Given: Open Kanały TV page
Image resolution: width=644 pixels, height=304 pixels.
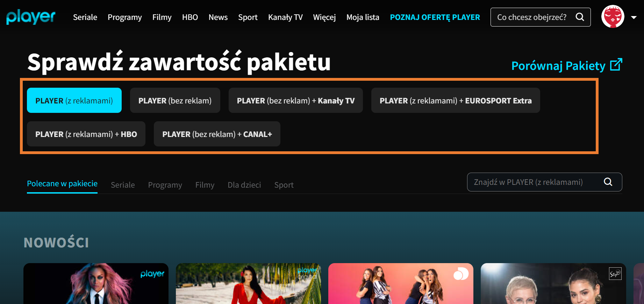Looking at the screenshot, I should click(x=285, y=17).
